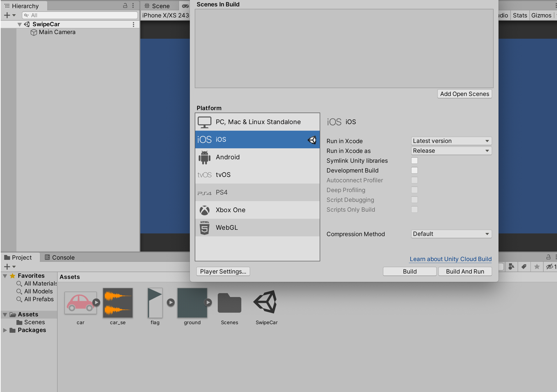
Task: Click Add Open Scenes button
Action: 465,94
